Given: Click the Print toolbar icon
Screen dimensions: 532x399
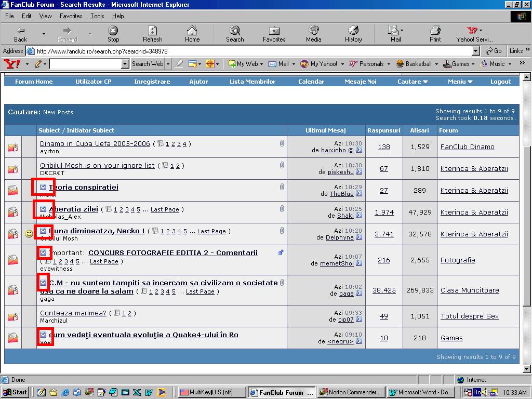Looking at the screenshot, I should tap(435, 34).
